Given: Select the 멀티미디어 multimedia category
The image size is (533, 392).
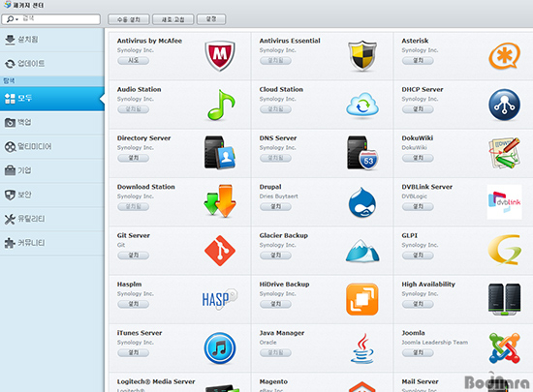Looking at the screenshot, I should pyautogui.click(x=52, y=146).
